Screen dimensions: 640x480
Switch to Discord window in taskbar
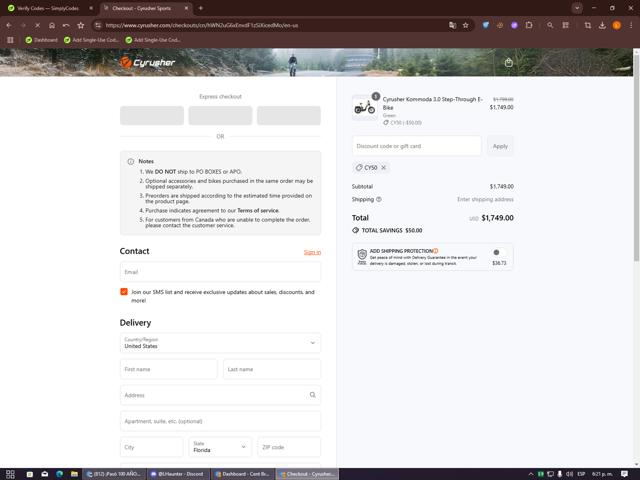[x=178, y=474]
